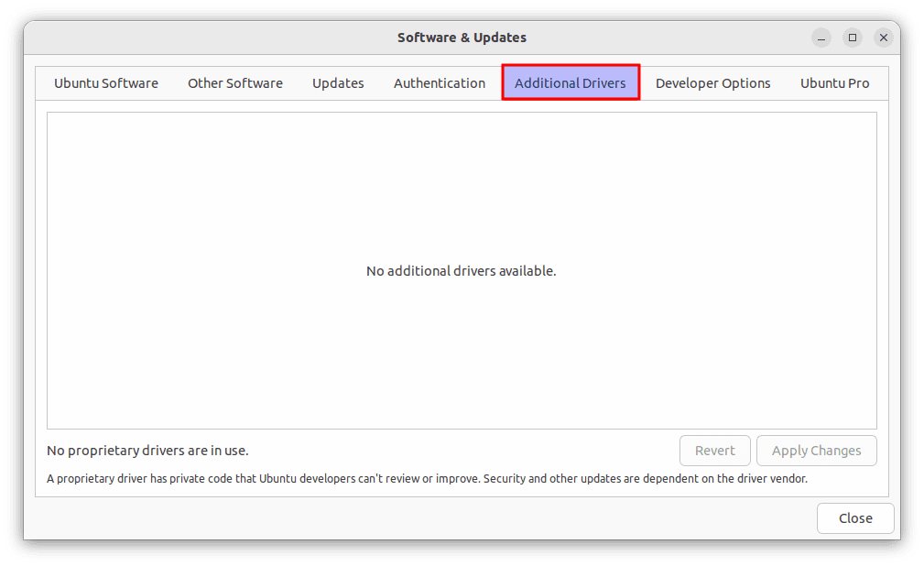This screenshot has width=924, height=566.
Task: Click the 'No additional drivers available.' message
Action: click(462, 271)
